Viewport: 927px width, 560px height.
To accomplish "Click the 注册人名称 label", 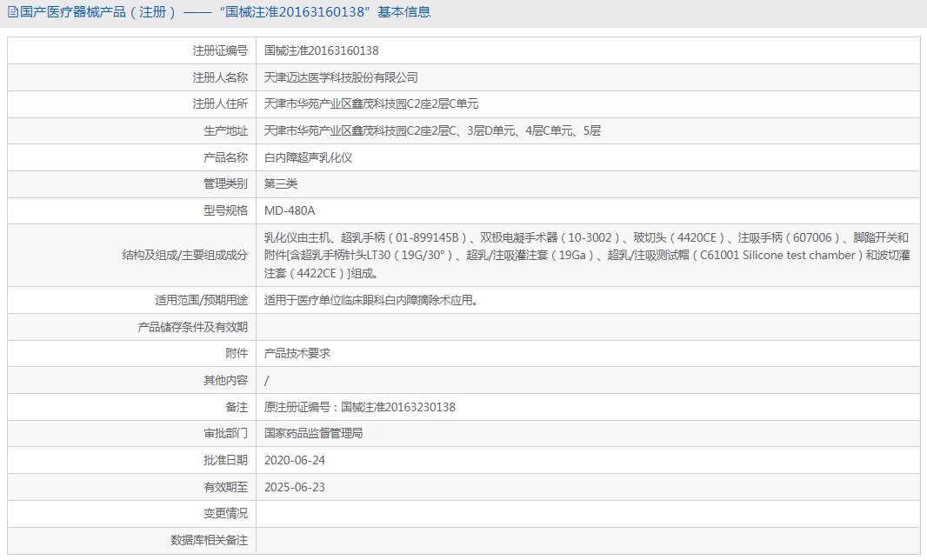I will pyautogui.click(x=220, y=77).
